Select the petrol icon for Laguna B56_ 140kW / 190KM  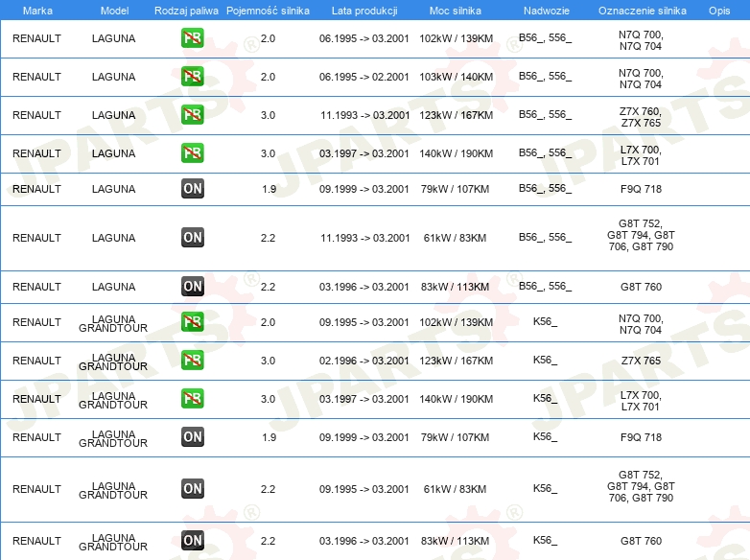(x=192, y=153)
